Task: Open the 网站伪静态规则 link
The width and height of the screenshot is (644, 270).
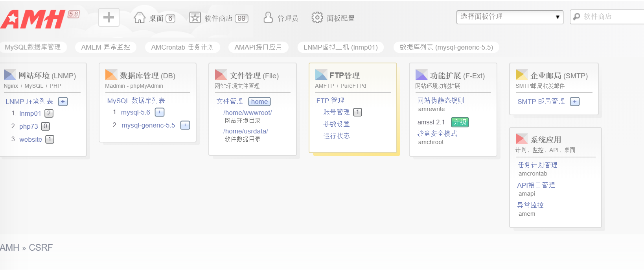Action: (x=441, y=100)
